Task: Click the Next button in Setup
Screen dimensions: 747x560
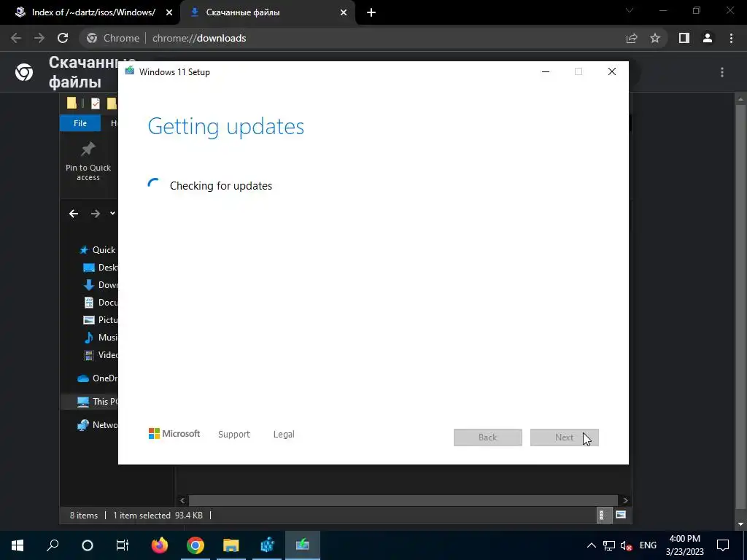Action: coord(565,437)
